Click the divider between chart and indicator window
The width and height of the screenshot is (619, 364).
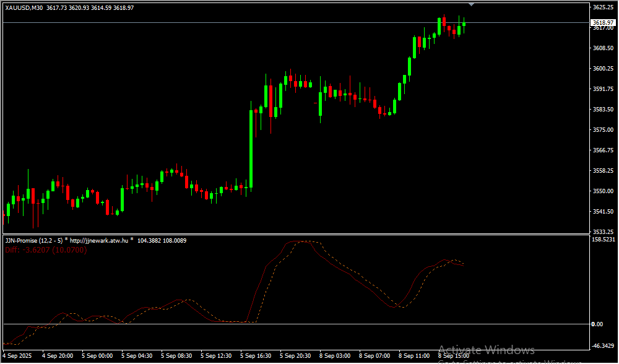(294, 234)
